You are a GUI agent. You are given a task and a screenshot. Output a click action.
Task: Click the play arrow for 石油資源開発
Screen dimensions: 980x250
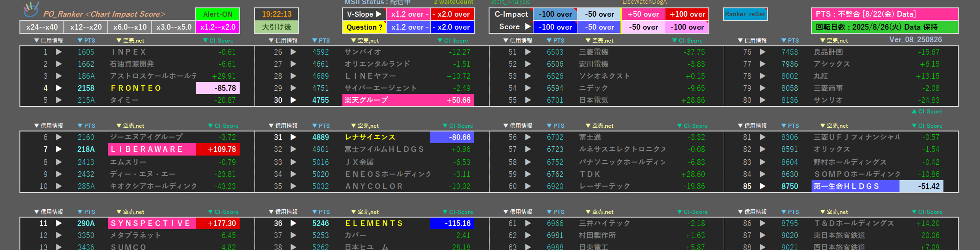point(59,64)
